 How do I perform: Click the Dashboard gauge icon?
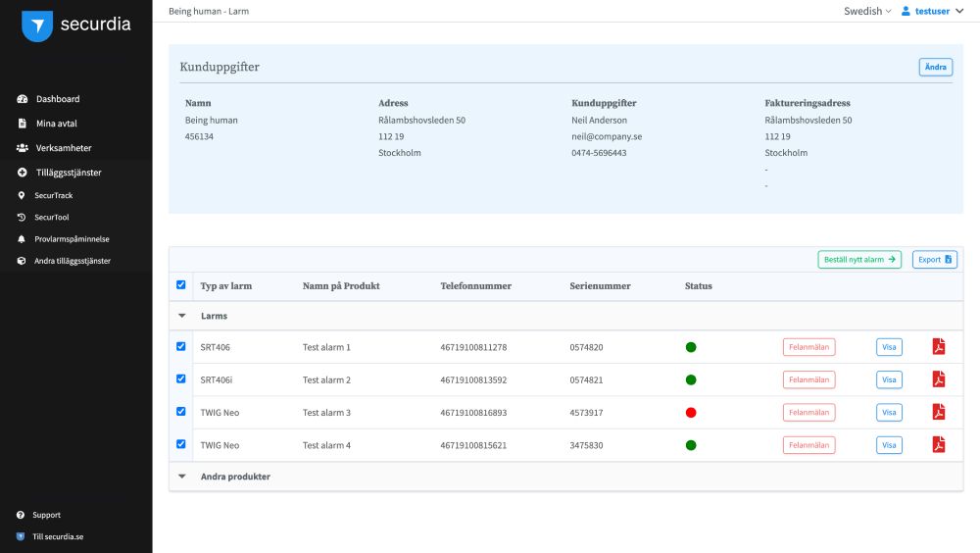pos(22,99)
